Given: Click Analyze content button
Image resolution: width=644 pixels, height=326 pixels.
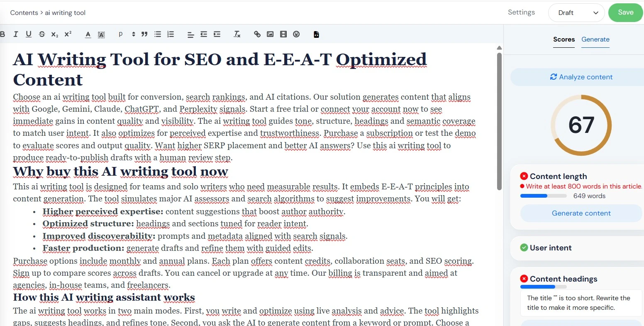Looking at the screenshot, I should point(577,77).
